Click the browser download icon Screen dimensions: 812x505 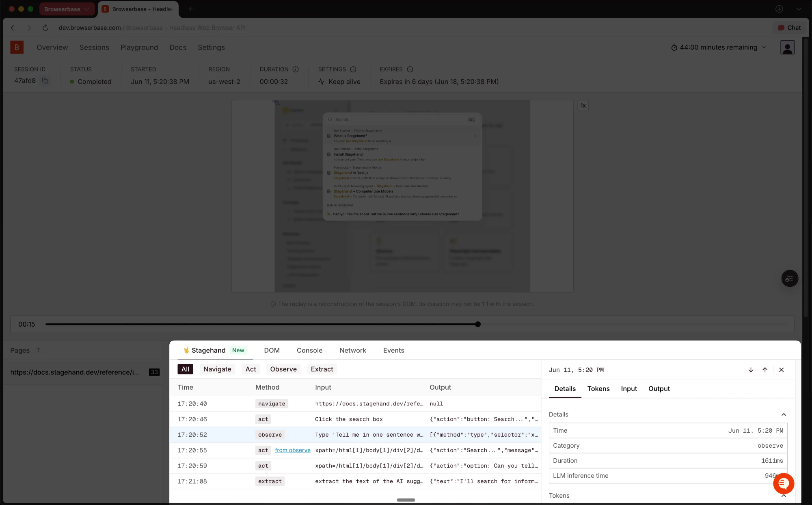pos(779,9)
